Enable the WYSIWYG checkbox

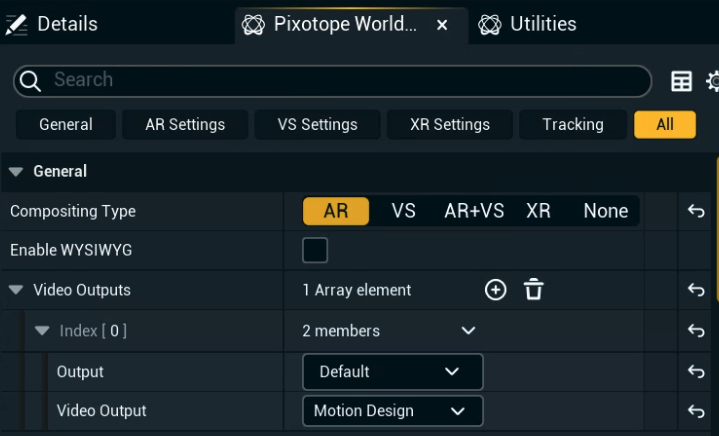(315, 250)
